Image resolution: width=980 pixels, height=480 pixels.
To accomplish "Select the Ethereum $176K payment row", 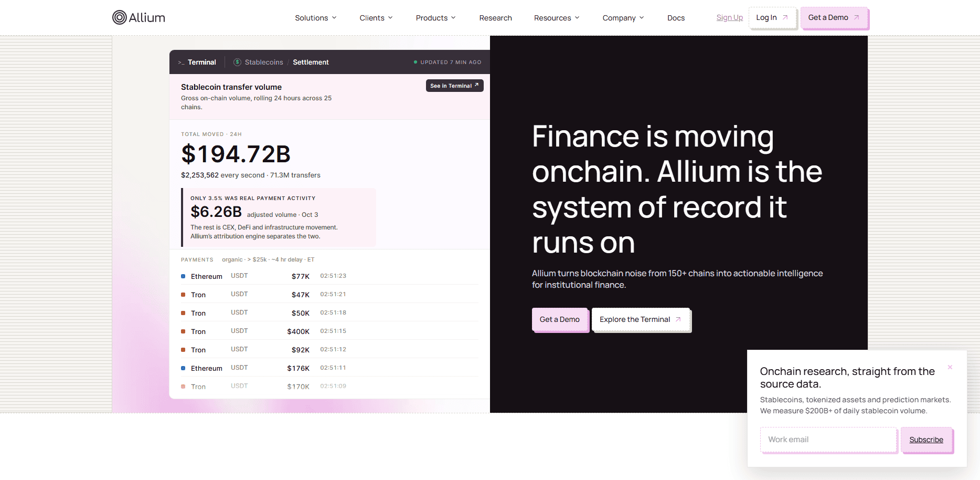I will 329,368.
